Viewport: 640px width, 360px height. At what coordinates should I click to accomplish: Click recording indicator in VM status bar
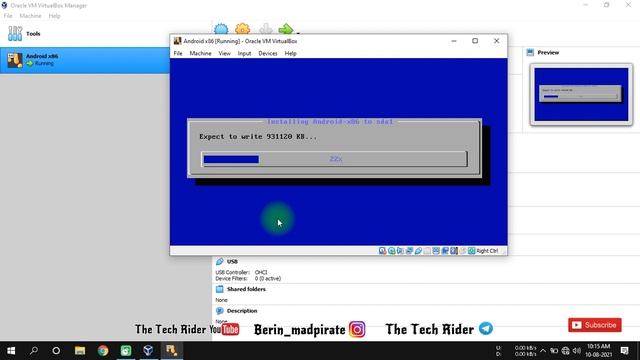pyautogui.click(x=445, y=251)
